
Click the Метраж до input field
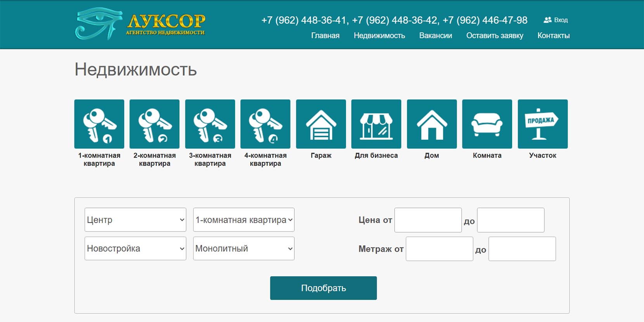[x=522, y=249]
